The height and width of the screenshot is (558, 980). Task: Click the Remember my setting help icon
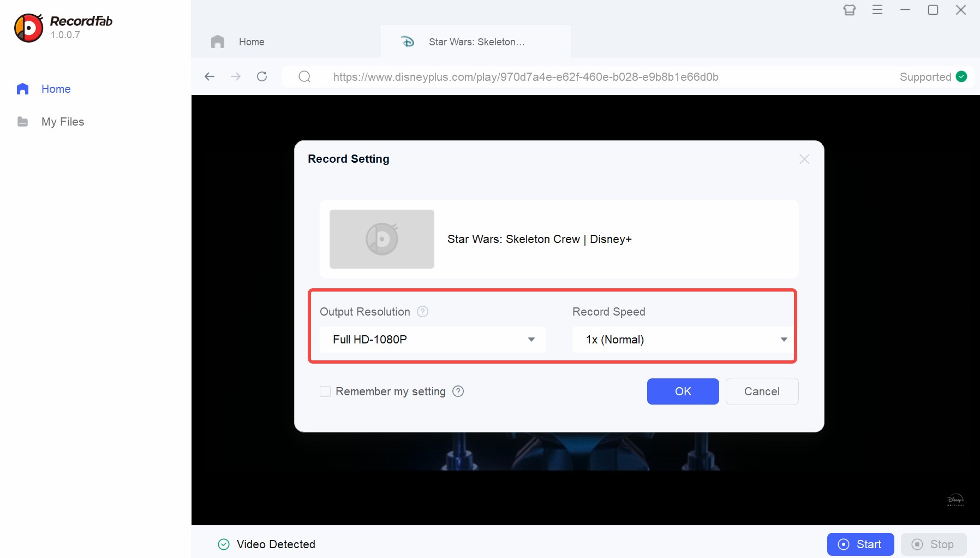(458, 391)
